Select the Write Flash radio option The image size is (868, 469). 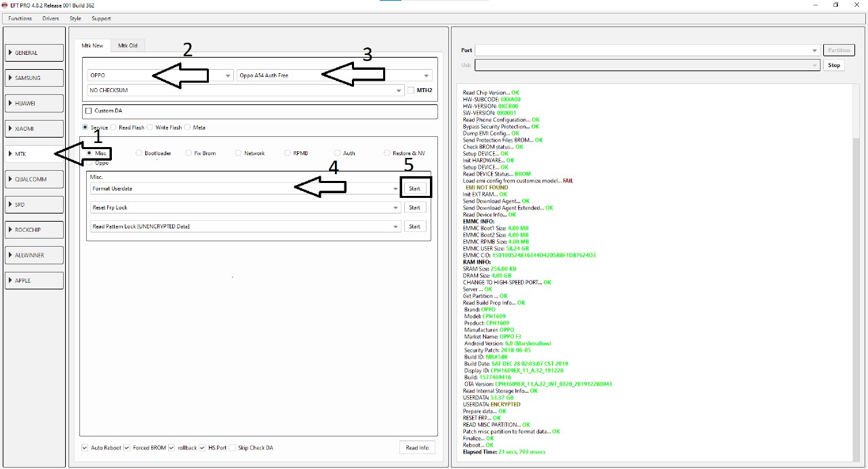(x=151, y=127)
